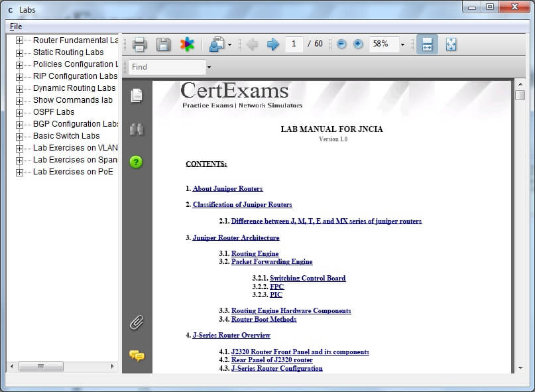Open J-Series Router Overview link
The image size is (535, 392).
tap(231, 336)
